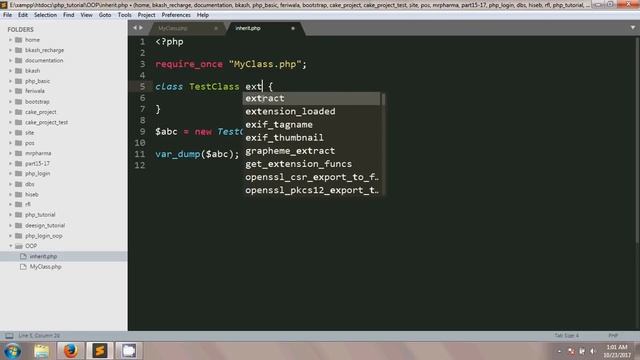Click Sublime Text taskbar icon

click(x=99, y=351)
